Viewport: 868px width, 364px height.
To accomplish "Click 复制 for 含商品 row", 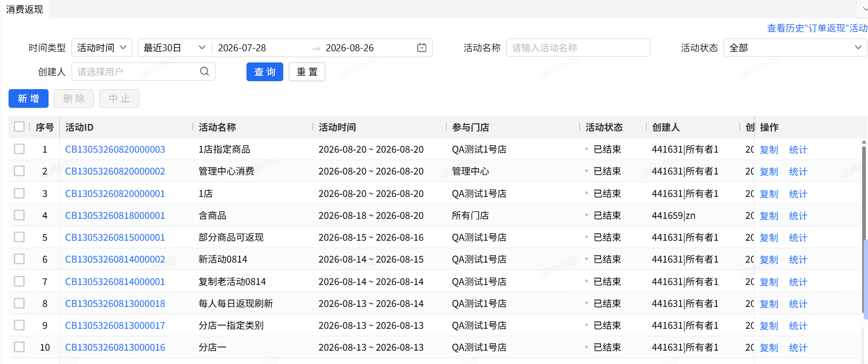I will pos(769,216).
